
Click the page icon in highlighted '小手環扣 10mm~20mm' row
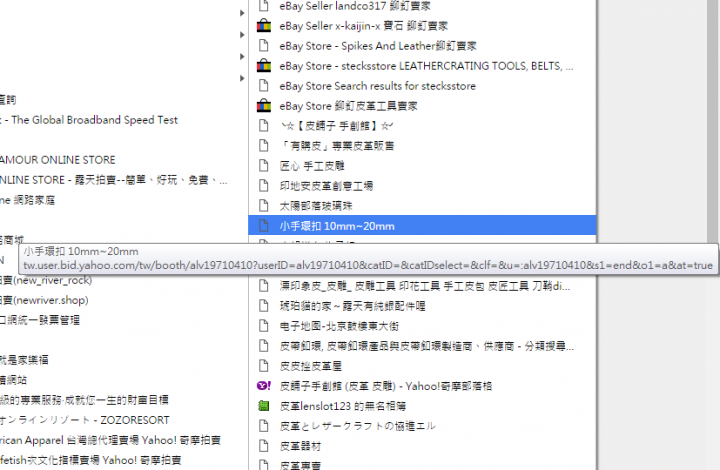point(264,225)
